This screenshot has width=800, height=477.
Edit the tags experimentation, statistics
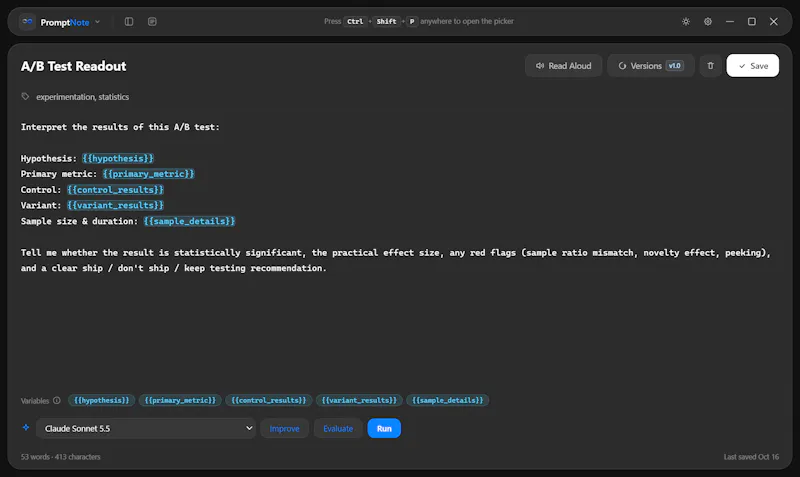[83, 97]
